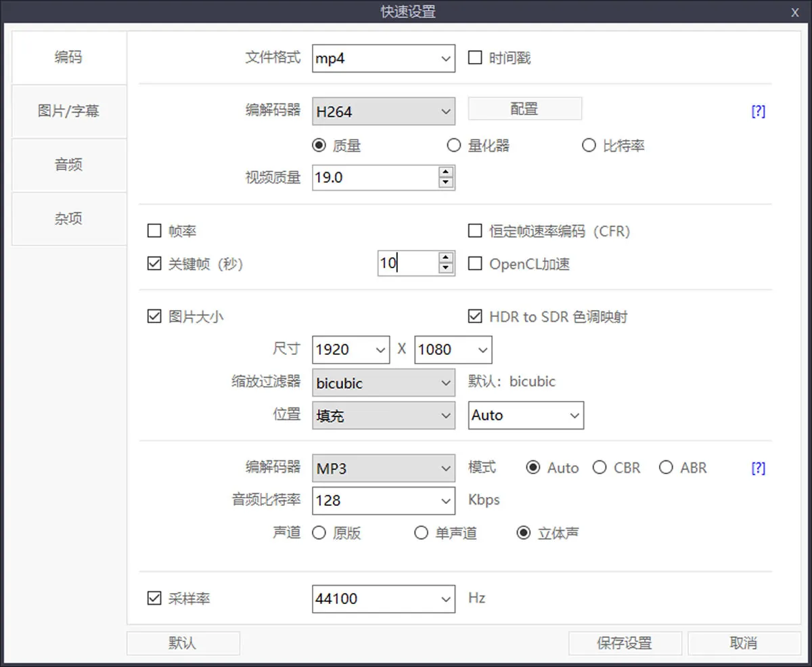Open the bicubic 缩放过滤器 dropdown

coord(384,383)
